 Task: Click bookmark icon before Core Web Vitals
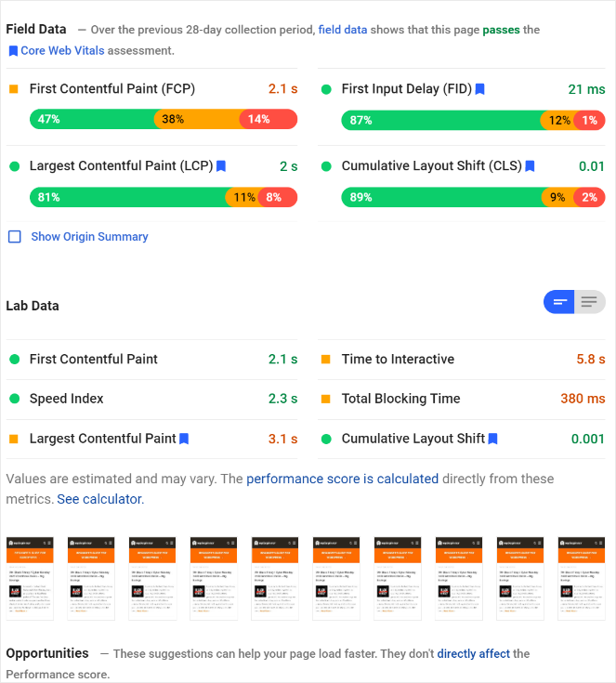coord(13,50)
